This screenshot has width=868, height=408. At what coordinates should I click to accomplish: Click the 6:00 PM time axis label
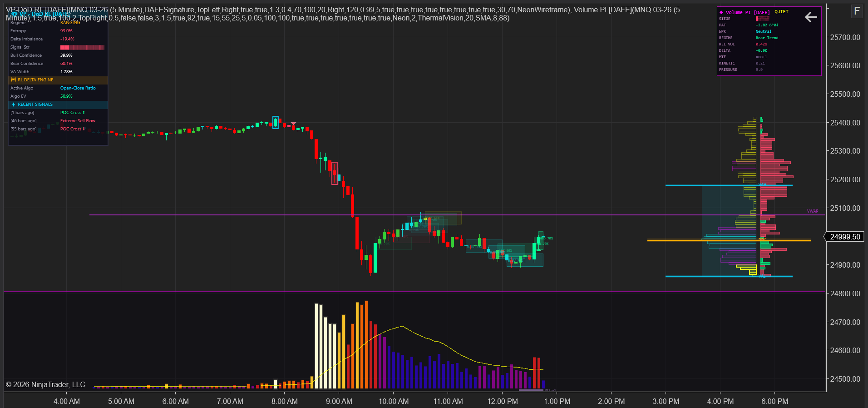775,402
